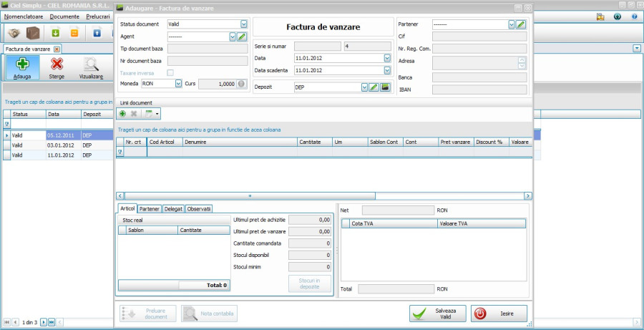
Task: Expand the Status document dropdown
Action: coord(244,24)
